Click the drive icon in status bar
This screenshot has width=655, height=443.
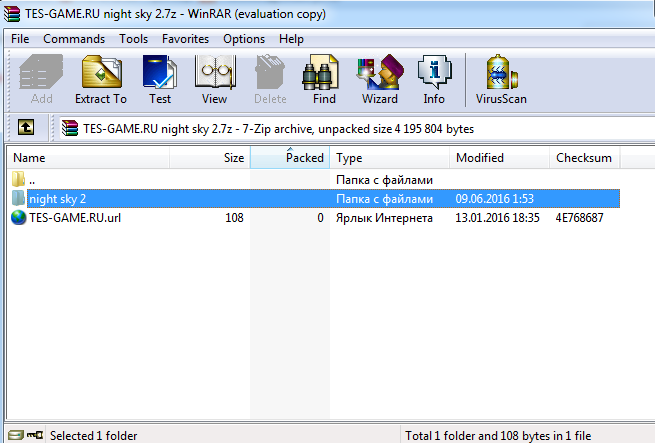tap(16, 435)
